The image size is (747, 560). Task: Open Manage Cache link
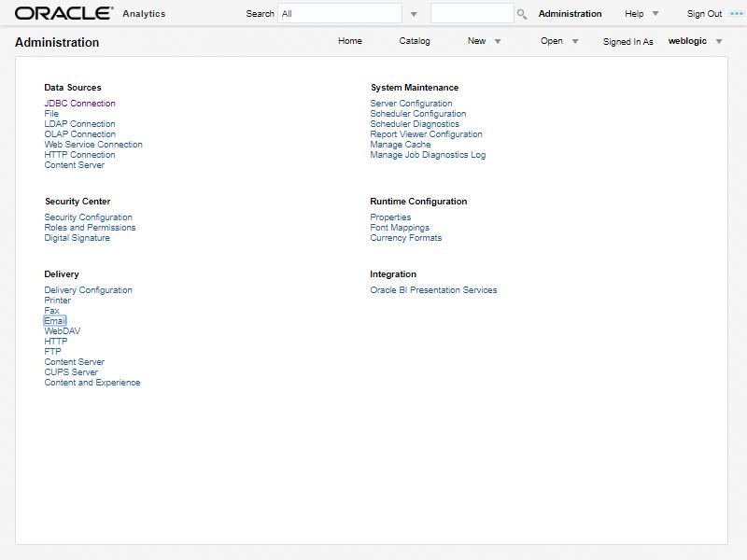[401, 145]
